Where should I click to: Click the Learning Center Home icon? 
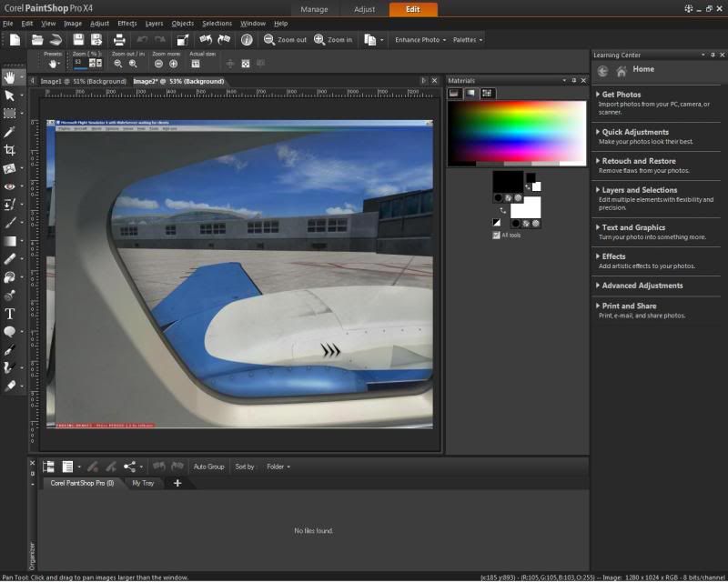click(621, 70)
